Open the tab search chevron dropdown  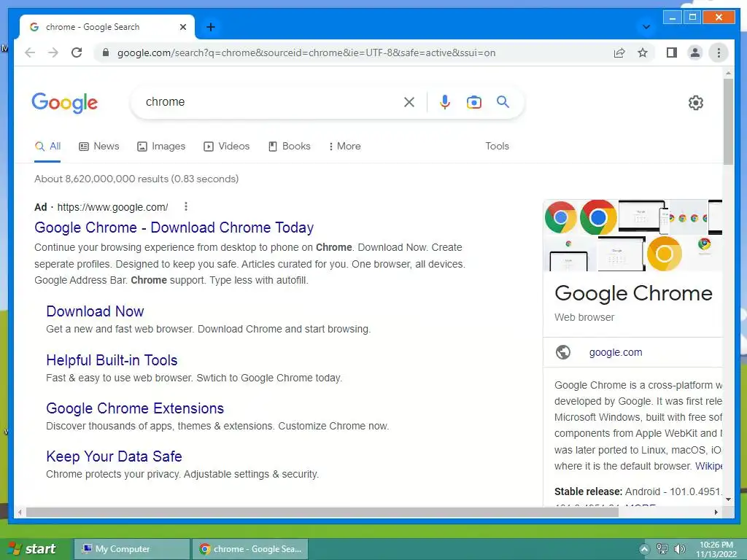click(646, 27)
